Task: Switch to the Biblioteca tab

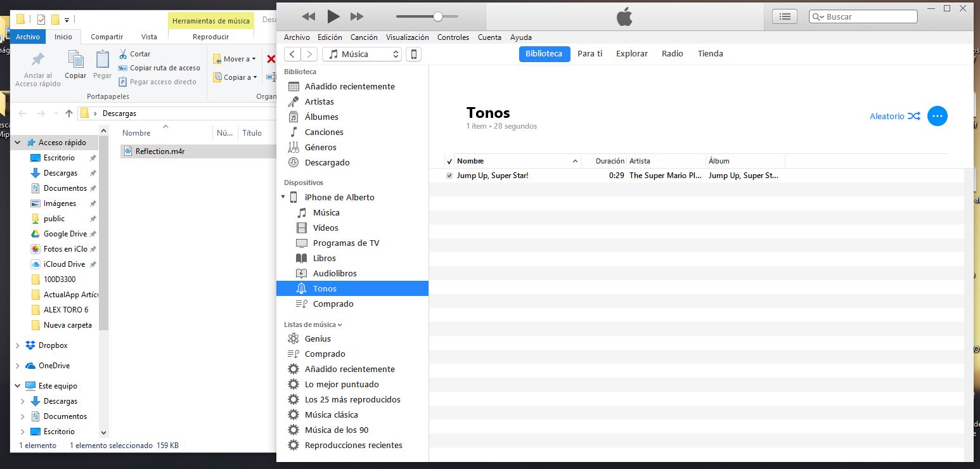Action: 544,54
